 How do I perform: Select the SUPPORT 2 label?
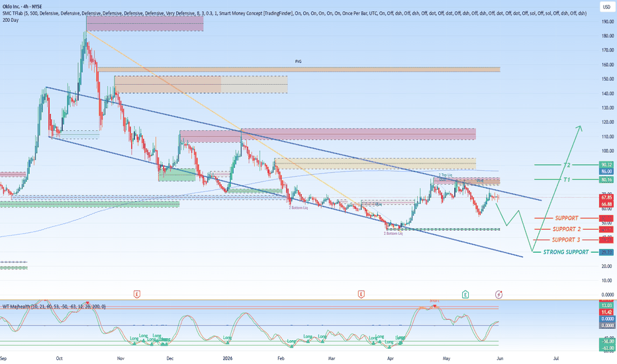(x=567, y=229)
